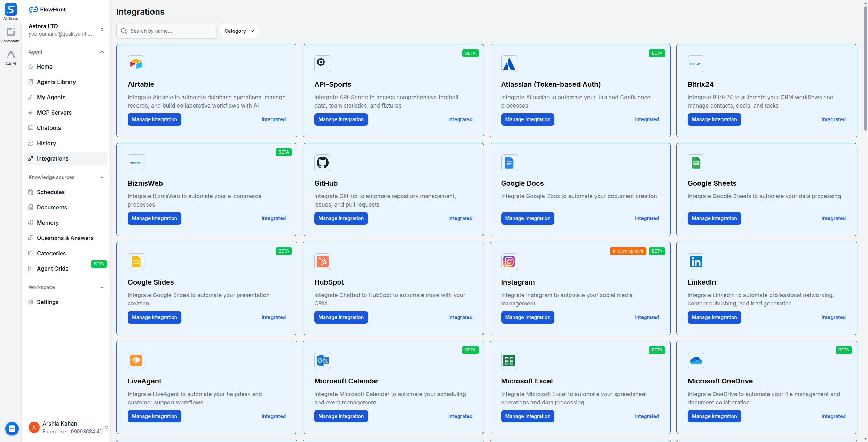Click the Microsoft OneDrive logo icon

click(x=696, y=360)
